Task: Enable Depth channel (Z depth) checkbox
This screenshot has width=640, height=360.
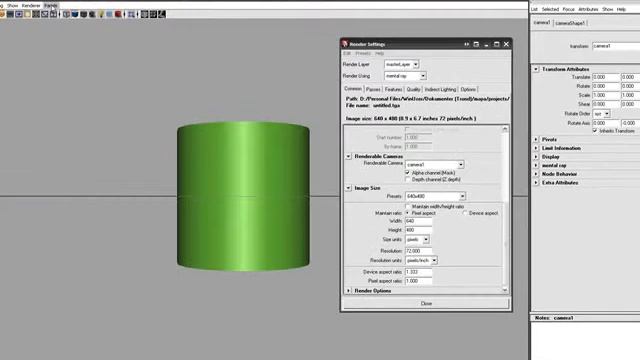Action: click(407, 179)
